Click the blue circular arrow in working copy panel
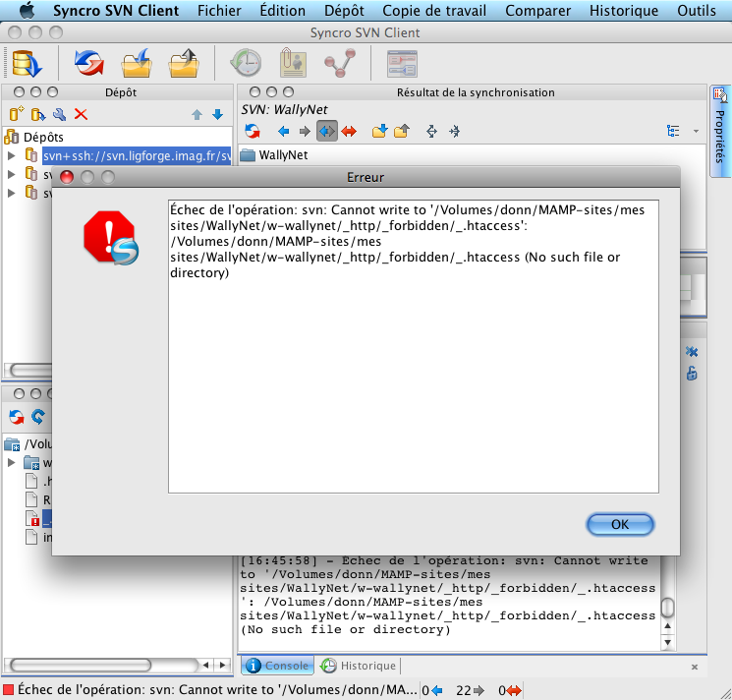 coord(37,416)
